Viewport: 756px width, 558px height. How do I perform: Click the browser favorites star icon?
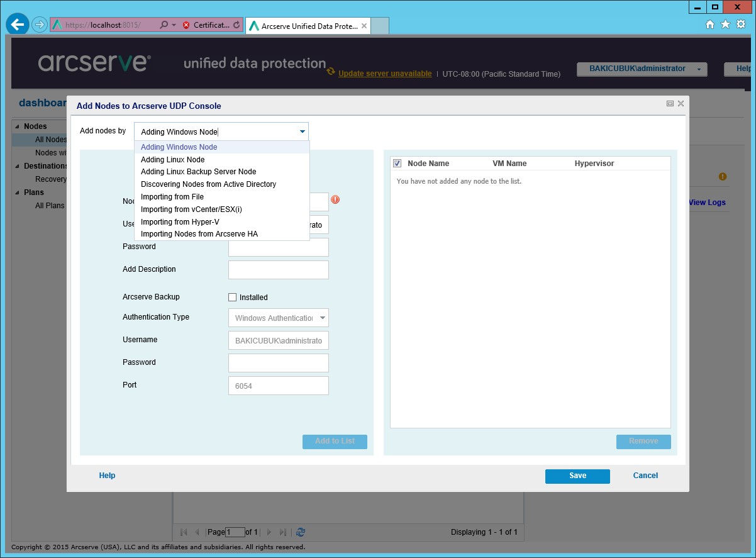725,25
